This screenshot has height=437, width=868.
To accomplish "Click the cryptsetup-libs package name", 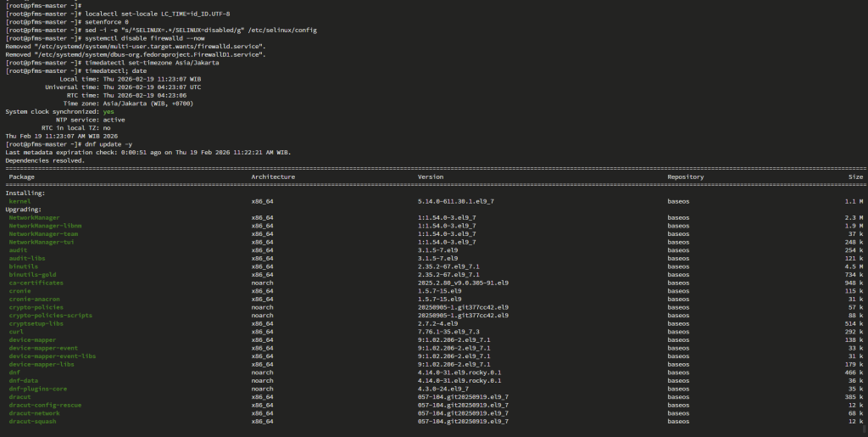I will (x=36, y=323).
